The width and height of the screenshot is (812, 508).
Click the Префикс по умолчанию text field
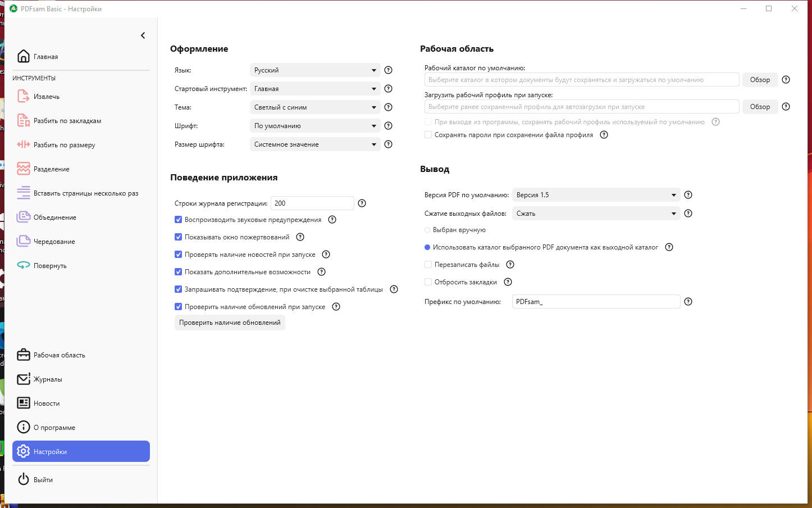[596, 302]
